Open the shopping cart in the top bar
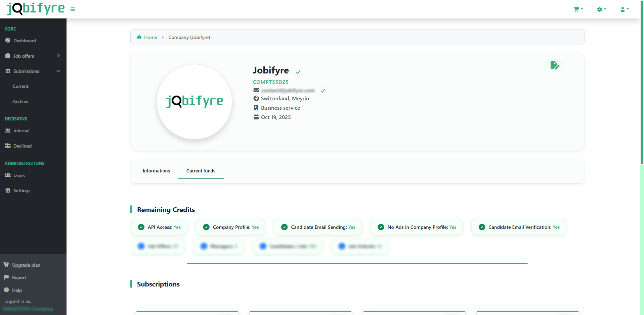Viewport: 644px width, 315px height. pyautogui.click(x=577, y=9)
